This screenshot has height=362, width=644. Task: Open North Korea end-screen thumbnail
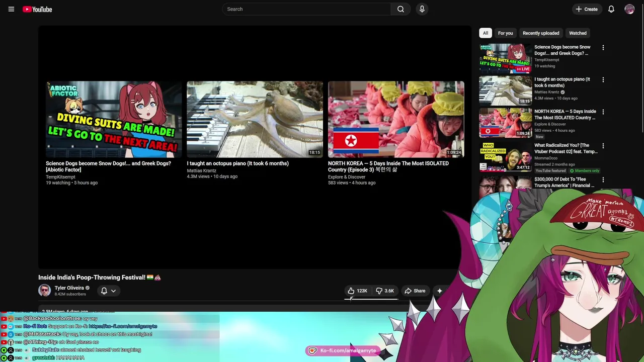(396, 119)
